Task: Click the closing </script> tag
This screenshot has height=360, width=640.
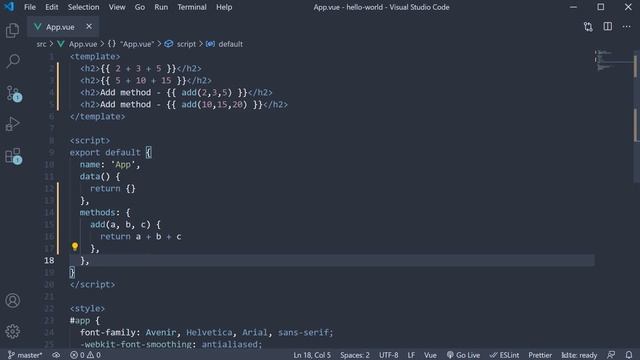Action: [x=92, y=284]
